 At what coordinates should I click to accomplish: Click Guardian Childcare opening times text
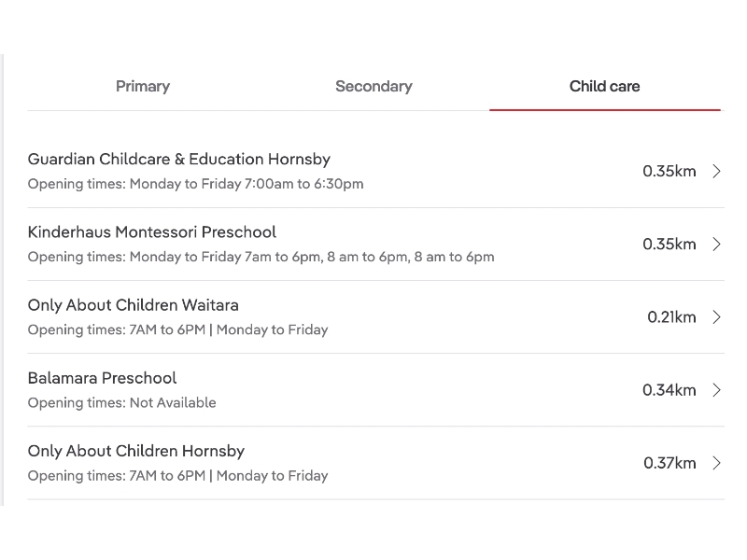tap(196, 184)
